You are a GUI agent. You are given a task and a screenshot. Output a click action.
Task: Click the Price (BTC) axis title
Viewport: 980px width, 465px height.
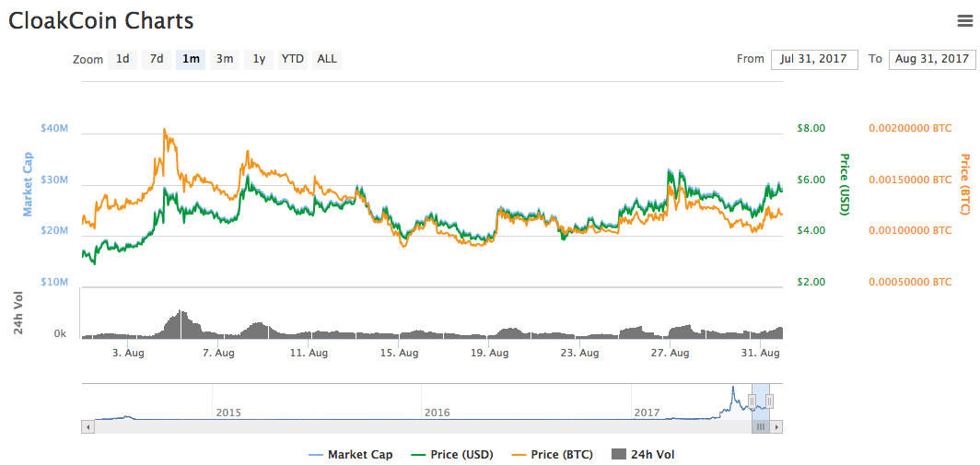pos(964,184)
